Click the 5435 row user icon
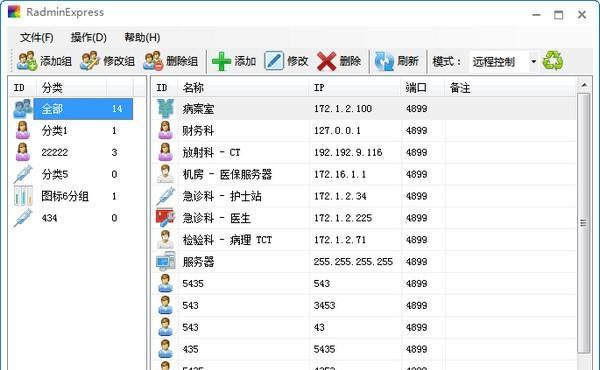This screenshot has width=600, height=370. pyautogui.click(x=165, y=284)
